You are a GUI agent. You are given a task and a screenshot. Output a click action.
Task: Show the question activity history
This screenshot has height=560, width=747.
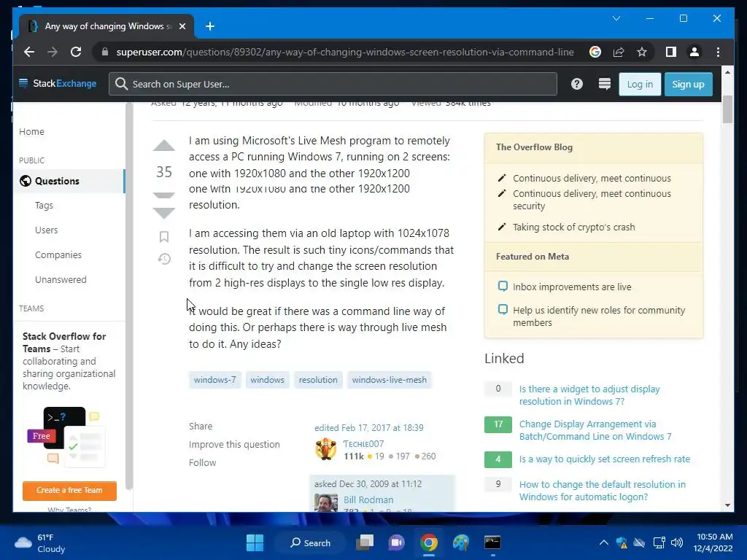[x=164, y=259]
